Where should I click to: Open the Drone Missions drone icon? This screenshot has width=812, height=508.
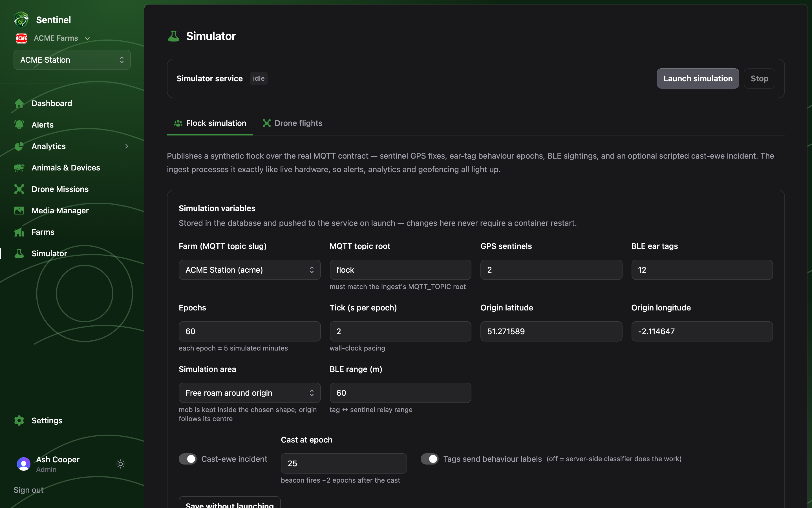click(19, 189)
